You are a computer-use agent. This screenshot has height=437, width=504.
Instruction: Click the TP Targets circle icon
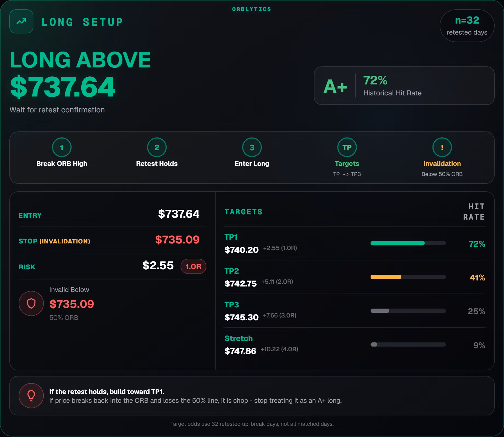pos(347,147)
